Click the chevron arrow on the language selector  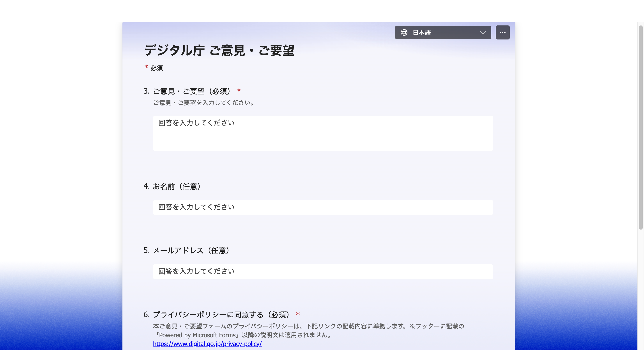click(x=483, y=32)
